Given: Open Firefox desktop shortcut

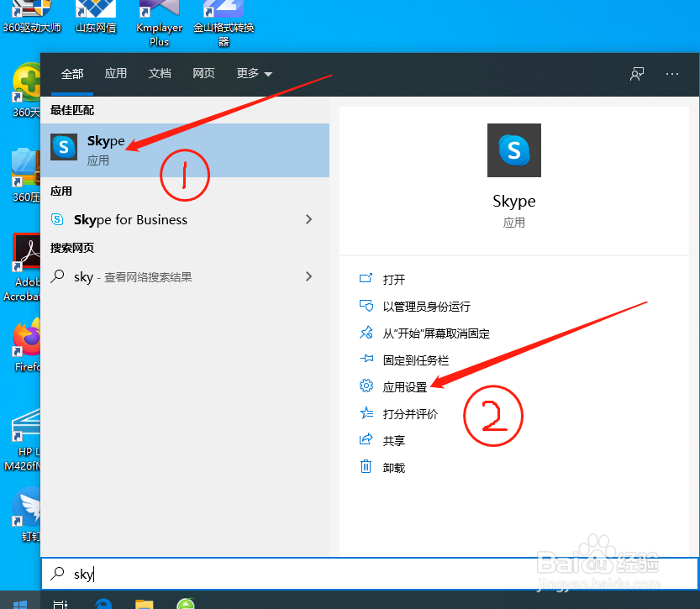Looking at the screenshot, I should 26,344.
